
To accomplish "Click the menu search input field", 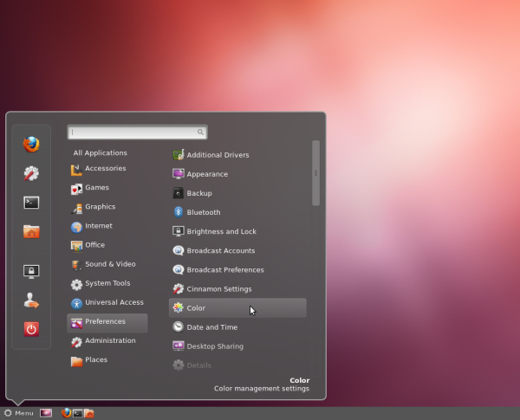I will pos(137,132).
